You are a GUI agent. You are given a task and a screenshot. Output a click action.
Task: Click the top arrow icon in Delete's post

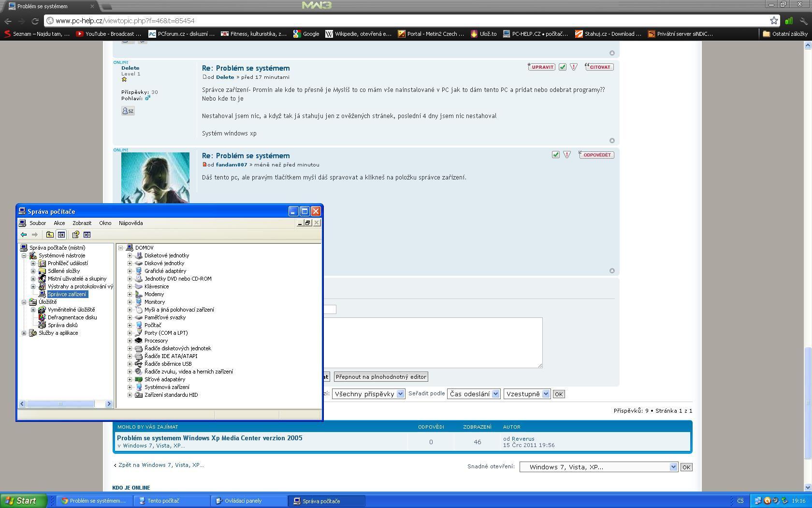tap(612, 141)
